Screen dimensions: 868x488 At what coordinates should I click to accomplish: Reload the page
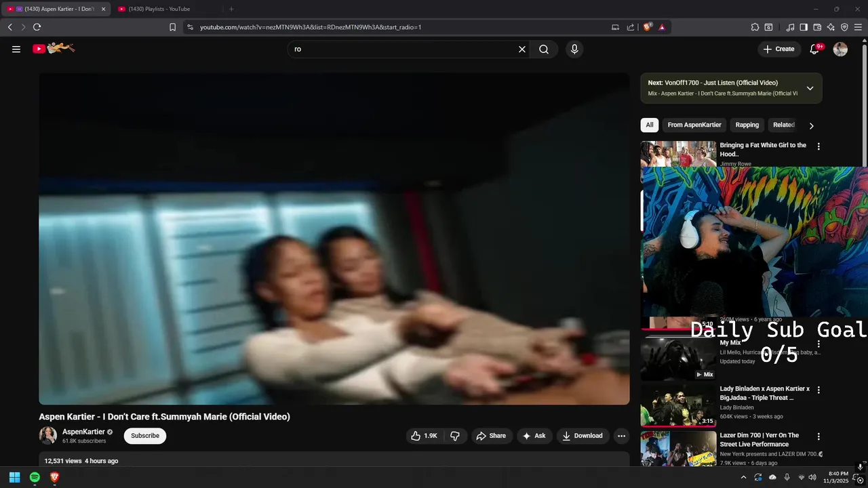[37, 27]
